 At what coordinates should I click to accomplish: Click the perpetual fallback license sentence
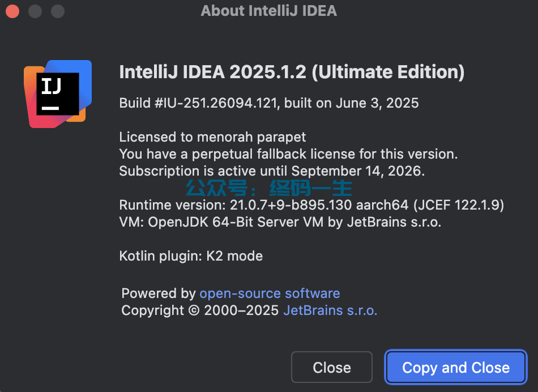click(288, 154)
